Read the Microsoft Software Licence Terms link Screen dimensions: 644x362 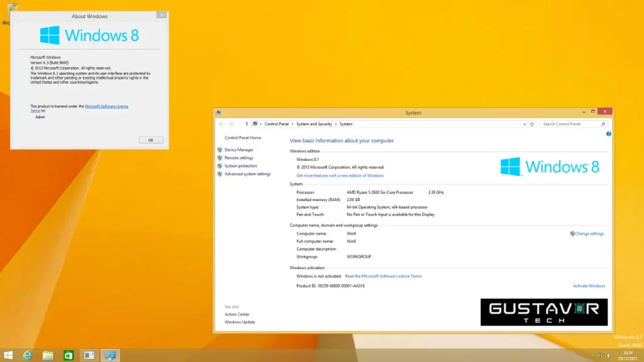[383, 277]
